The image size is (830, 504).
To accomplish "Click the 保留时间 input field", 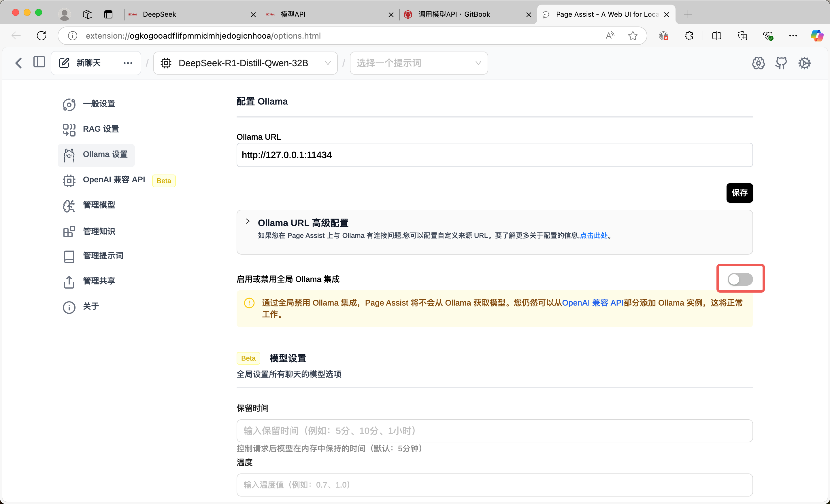I will click(495, 431).
